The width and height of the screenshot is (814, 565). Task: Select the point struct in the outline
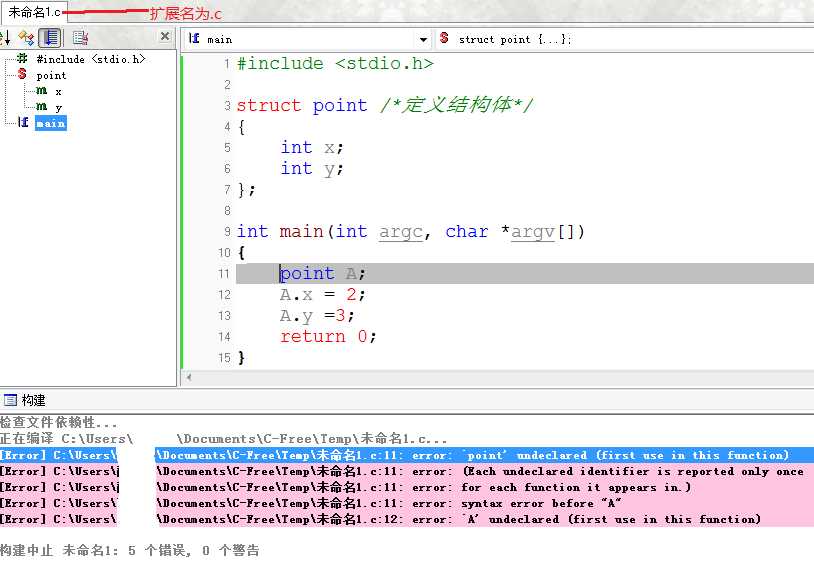[x=51, y=76]
